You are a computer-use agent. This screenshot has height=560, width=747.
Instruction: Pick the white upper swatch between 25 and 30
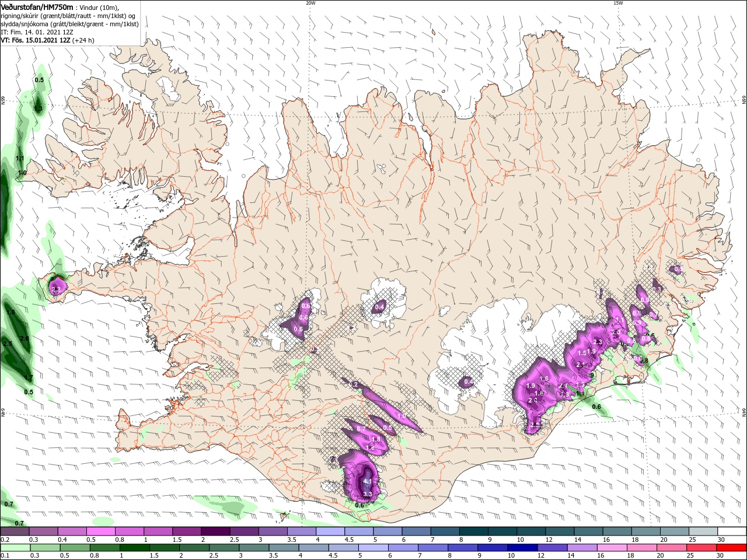(x=704, y=531)
